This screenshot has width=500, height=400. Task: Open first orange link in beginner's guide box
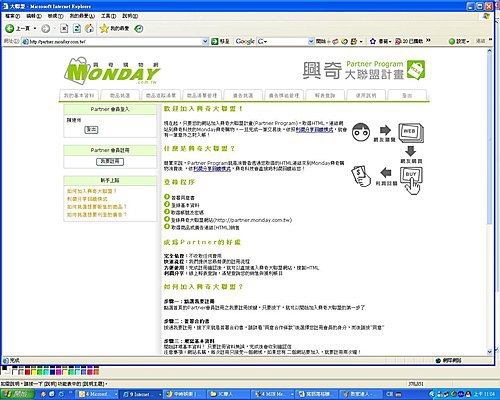point(92,191)
